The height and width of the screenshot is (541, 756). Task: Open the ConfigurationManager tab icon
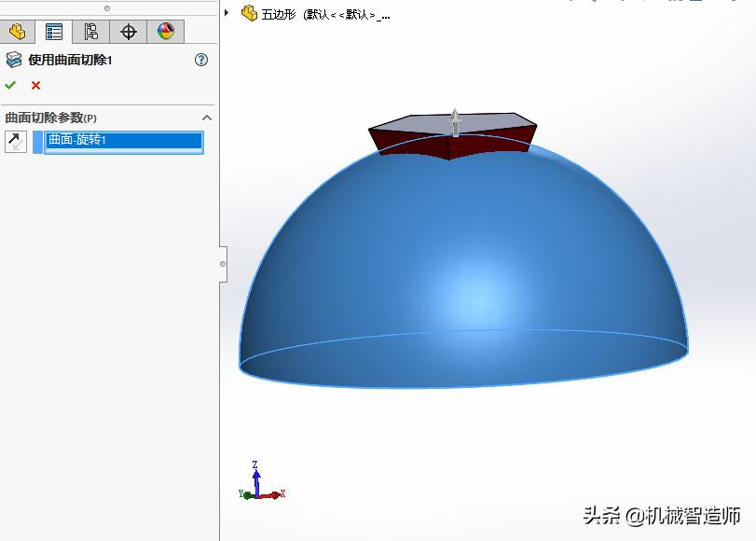point(90,32)
